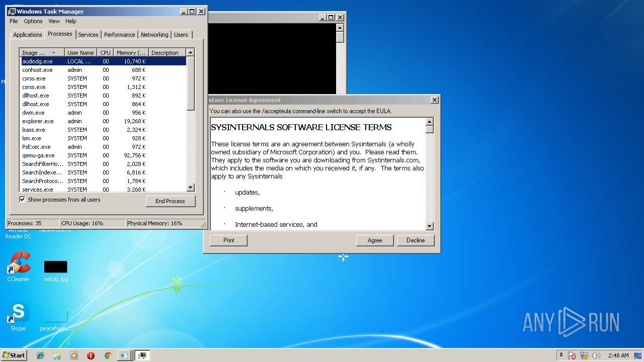Select the audiodg.exe process row
This screenshot has width=644, height=362.
coord(103,61)
